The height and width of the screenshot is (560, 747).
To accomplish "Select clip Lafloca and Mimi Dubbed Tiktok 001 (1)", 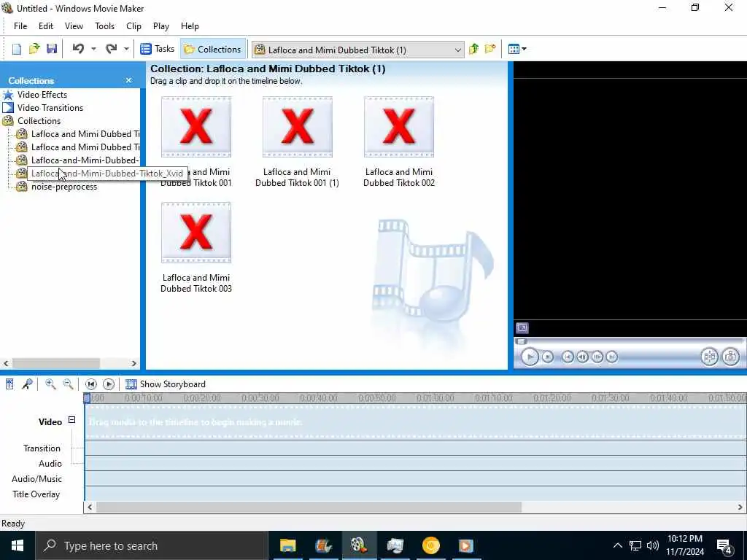I will point(298,127).
